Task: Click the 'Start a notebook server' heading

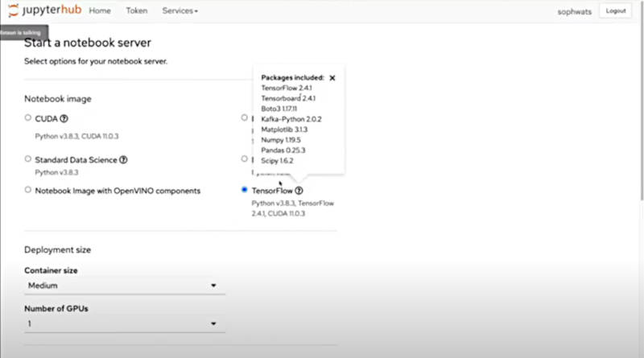Action: coord(88,43)
